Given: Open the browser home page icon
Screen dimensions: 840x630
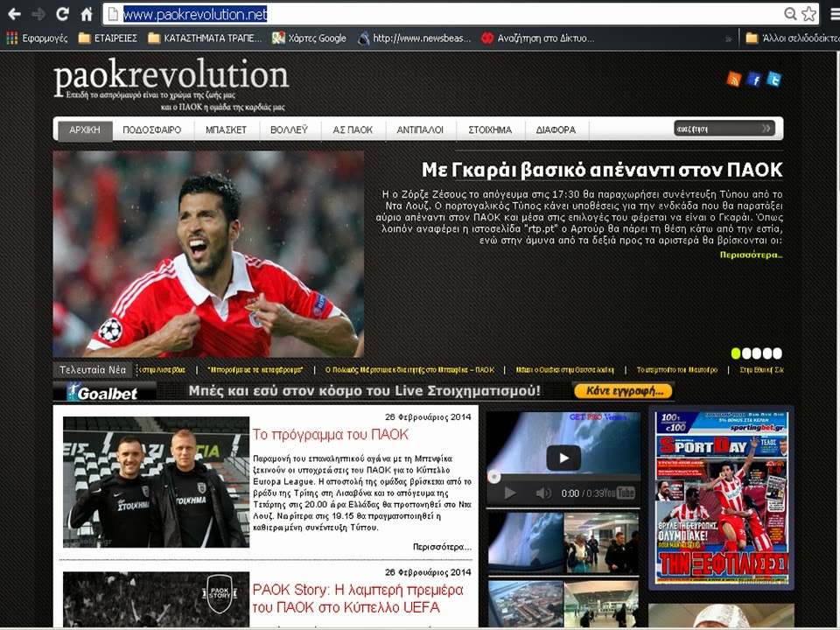Looking at the screenshot, I should coord(87,14).
